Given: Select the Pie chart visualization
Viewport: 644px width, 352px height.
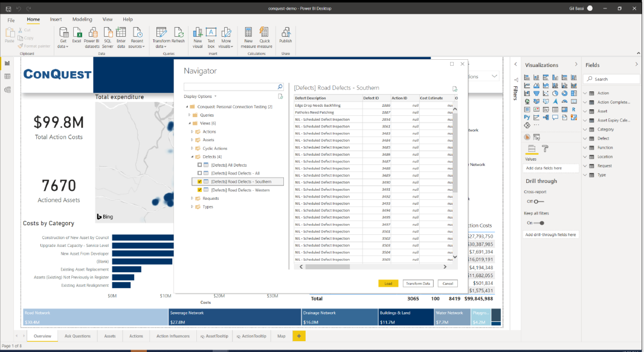Looking at the screenshot, I should [555, 93].
